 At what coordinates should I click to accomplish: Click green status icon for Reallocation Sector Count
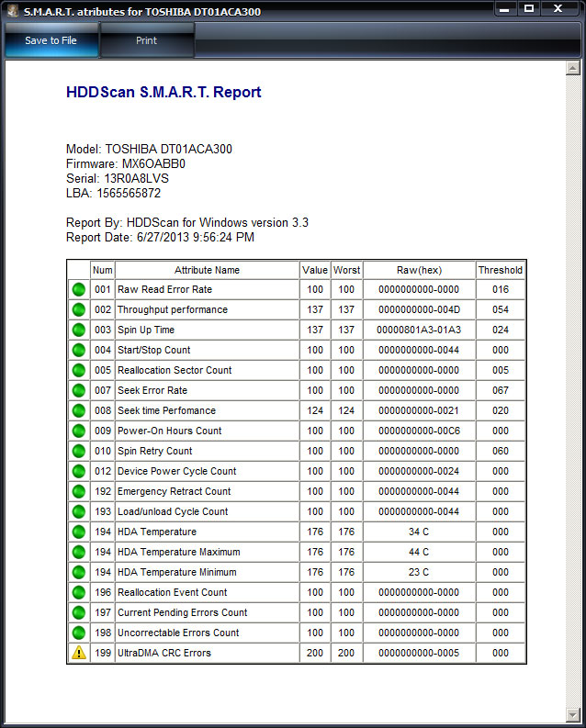(x=79, y=371)
